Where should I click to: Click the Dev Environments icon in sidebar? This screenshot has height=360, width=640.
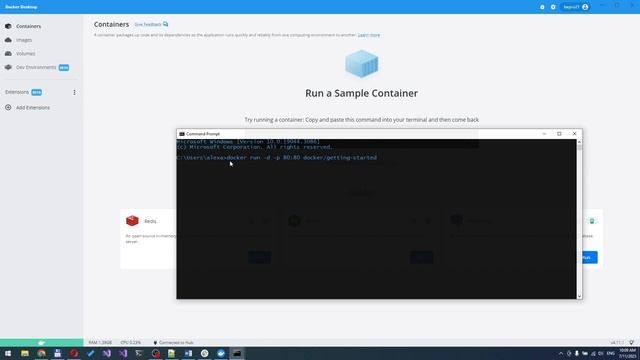click(8, 67)
